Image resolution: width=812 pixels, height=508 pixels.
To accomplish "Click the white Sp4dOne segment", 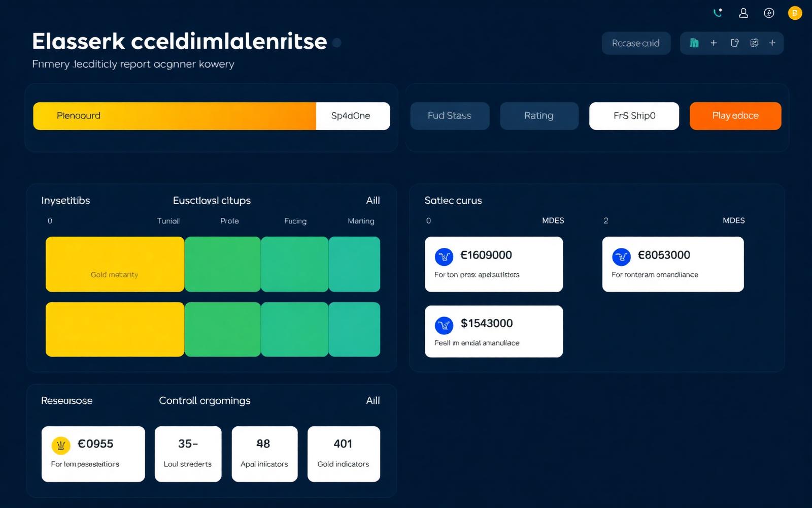I will [353, 116].
